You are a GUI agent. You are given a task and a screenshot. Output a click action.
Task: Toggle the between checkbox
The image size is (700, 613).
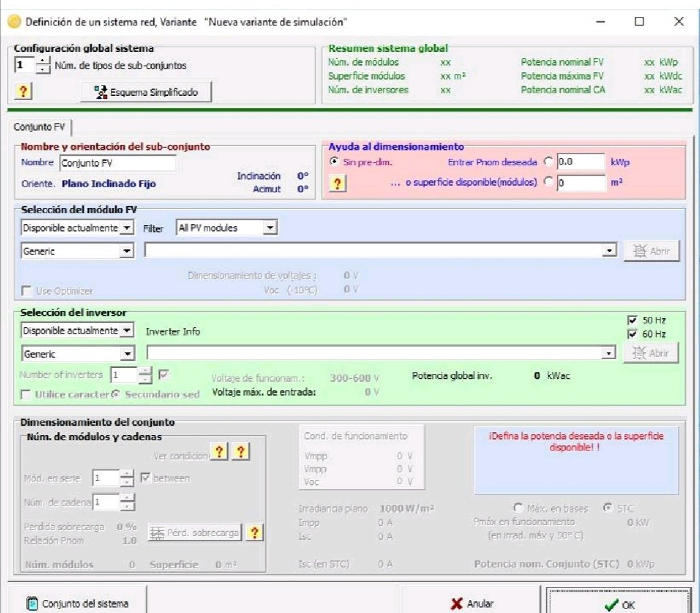pyautogui.click(x=145, y=478)
